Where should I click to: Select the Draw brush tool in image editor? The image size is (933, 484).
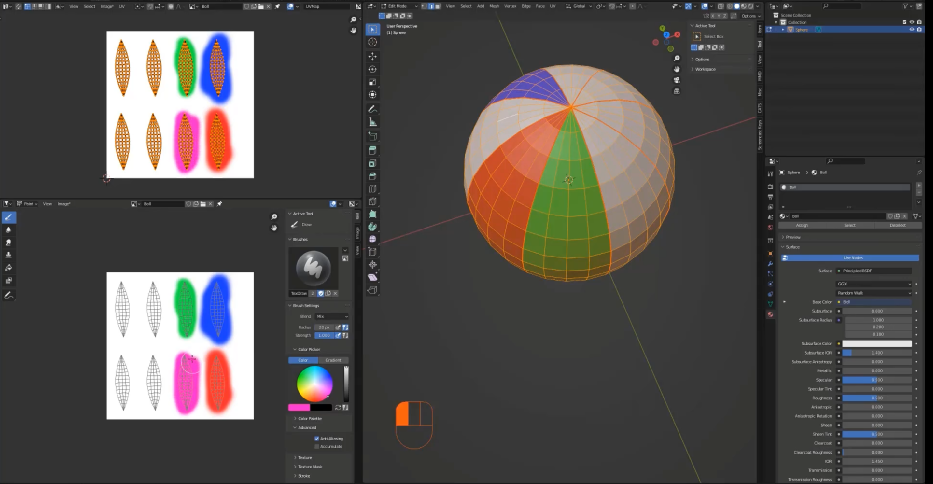[x=9, y=217]
